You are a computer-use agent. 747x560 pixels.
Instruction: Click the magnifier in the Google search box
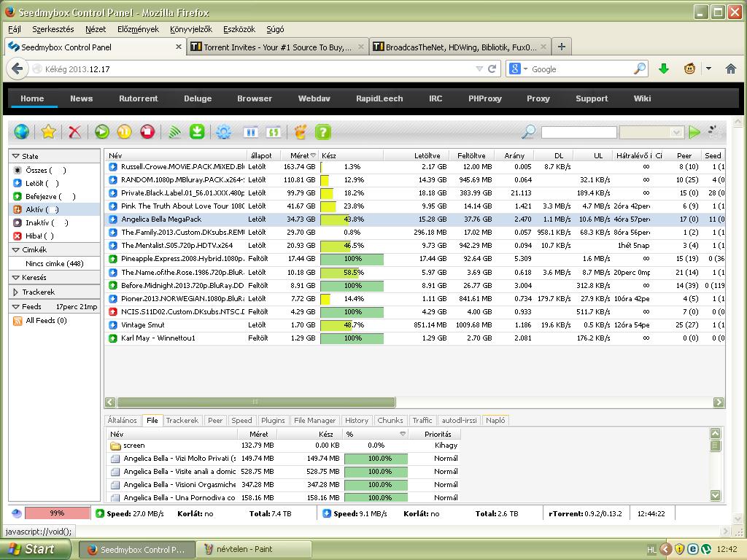tap(640, 69)
